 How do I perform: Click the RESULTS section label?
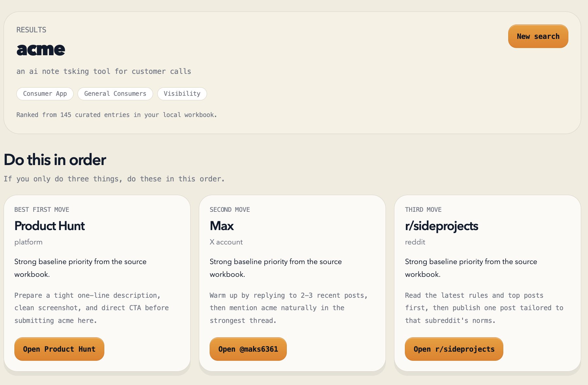pyautogui.click(x=31, y=30)
